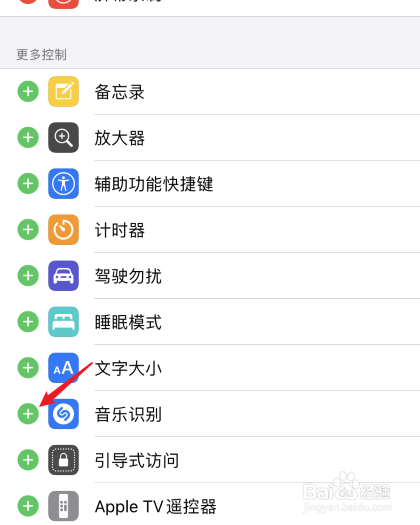Add 音乐识别 with the green plus
Screen dimensions: 420x525
coord(28,414)
